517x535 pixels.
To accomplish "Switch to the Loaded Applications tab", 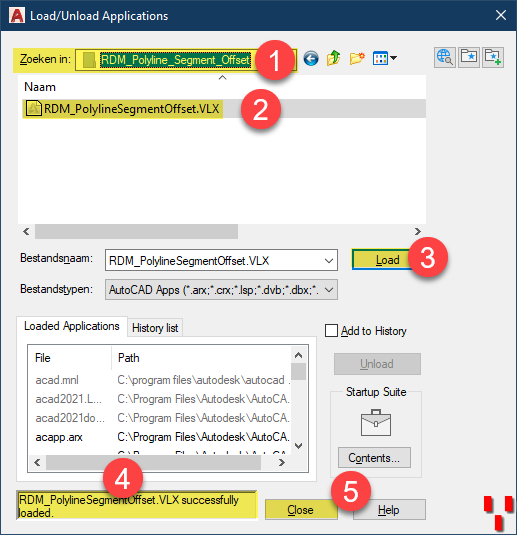I will pyautogui.click(x=72, y=326).
